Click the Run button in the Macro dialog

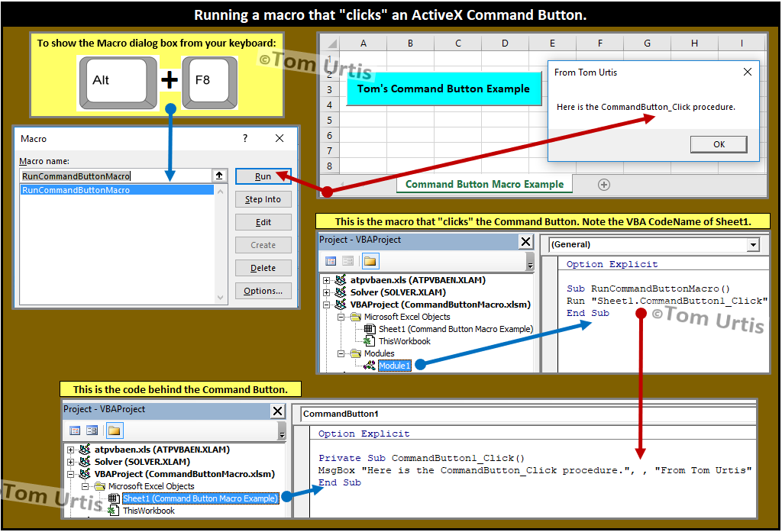coord(263,176)
